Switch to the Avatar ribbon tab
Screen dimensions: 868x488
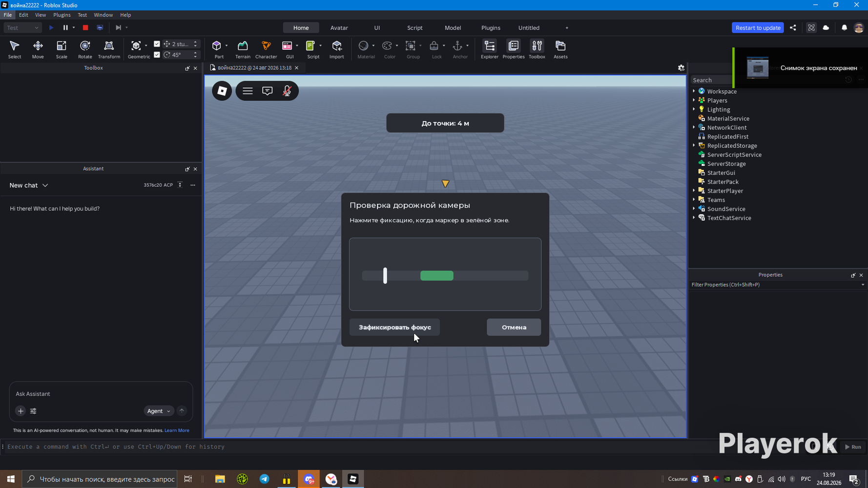click(x=339, y=28)
